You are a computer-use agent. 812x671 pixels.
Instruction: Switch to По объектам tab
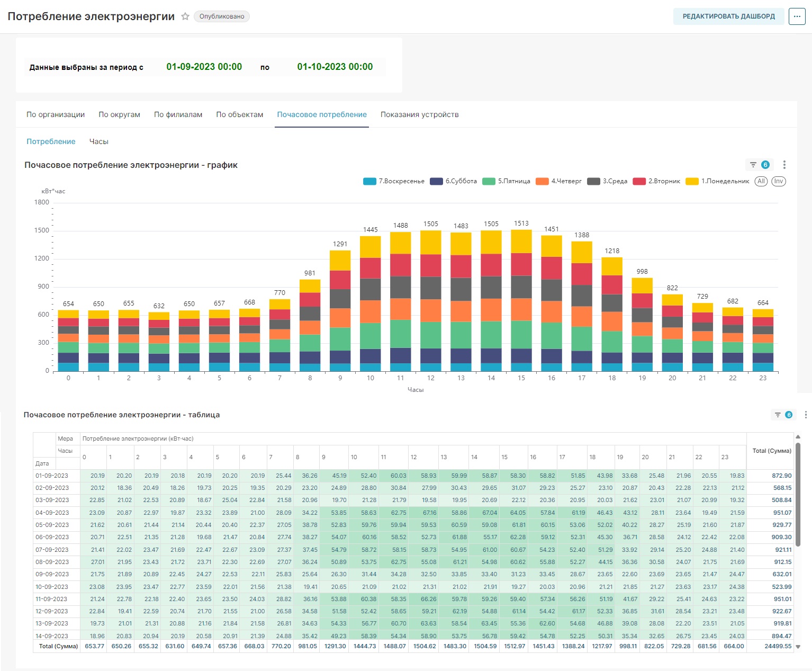coord(239,114)
